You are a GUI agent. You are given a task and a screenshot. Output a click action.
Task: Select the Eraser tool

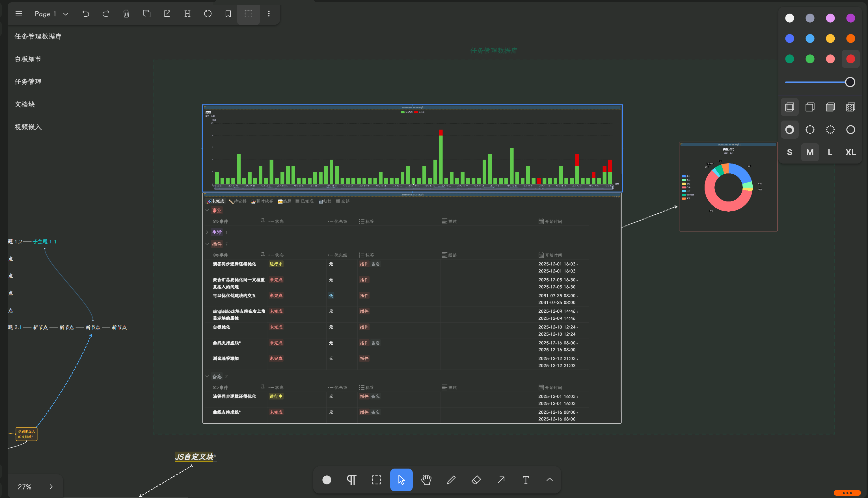tap(476, 480)
